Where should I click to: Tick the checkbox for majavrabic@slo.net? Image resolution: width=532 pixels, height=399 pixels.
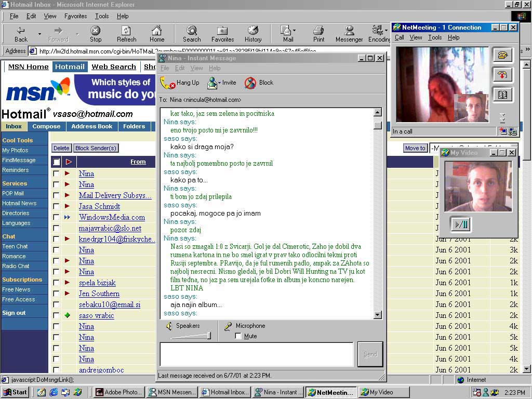[x=56, y=228]
